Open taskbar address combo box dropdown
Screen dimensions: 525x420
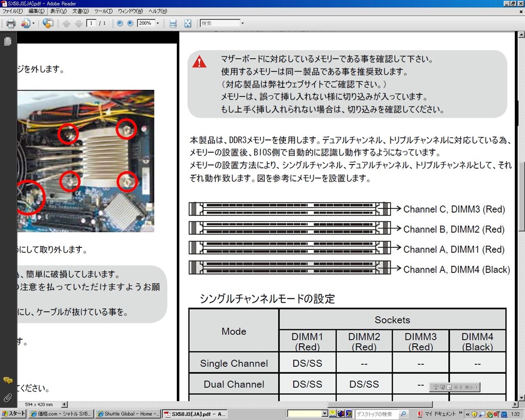[325, 414]
